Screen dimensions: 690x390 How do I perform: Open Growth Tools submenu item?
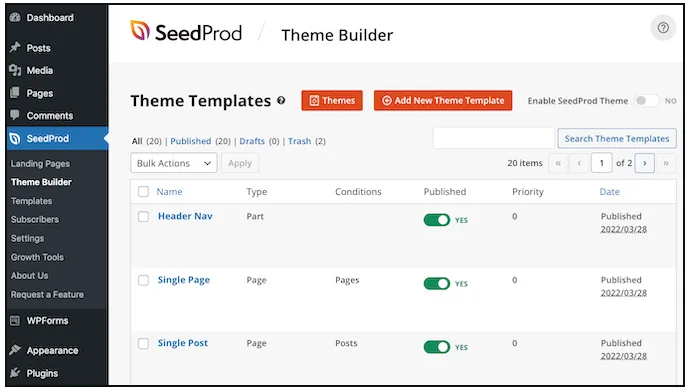pyautogui.click(x=37, y=257)
